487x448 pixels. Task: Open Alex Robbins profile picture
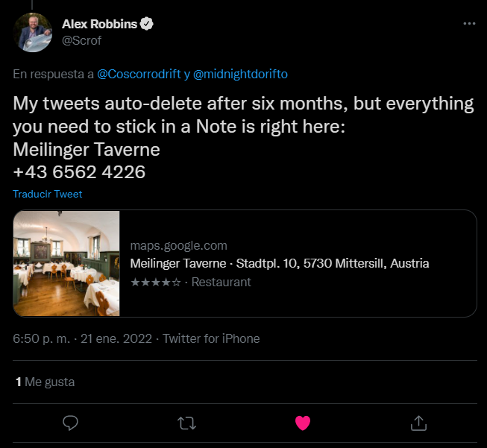click(x=33, y=32)
